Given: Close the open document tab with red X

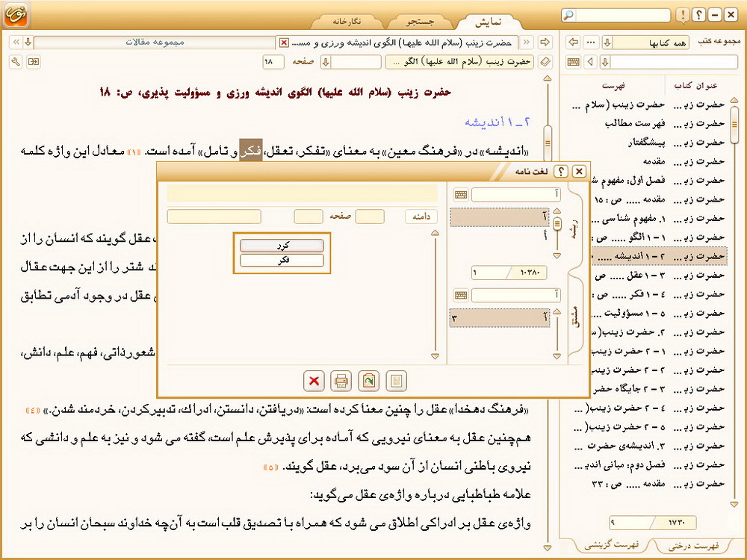Looking at the screenshot, I should click(x=284, y=42).
